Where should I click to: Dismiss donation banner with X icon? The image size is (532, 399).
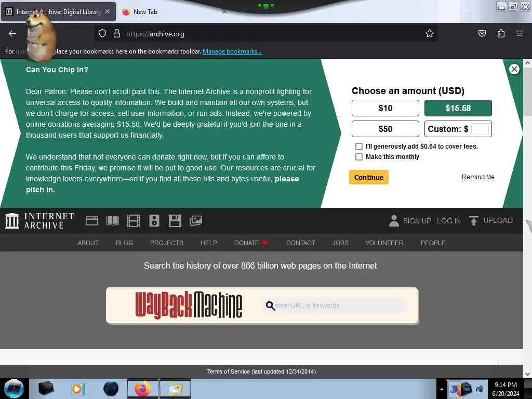coord(514,69)
